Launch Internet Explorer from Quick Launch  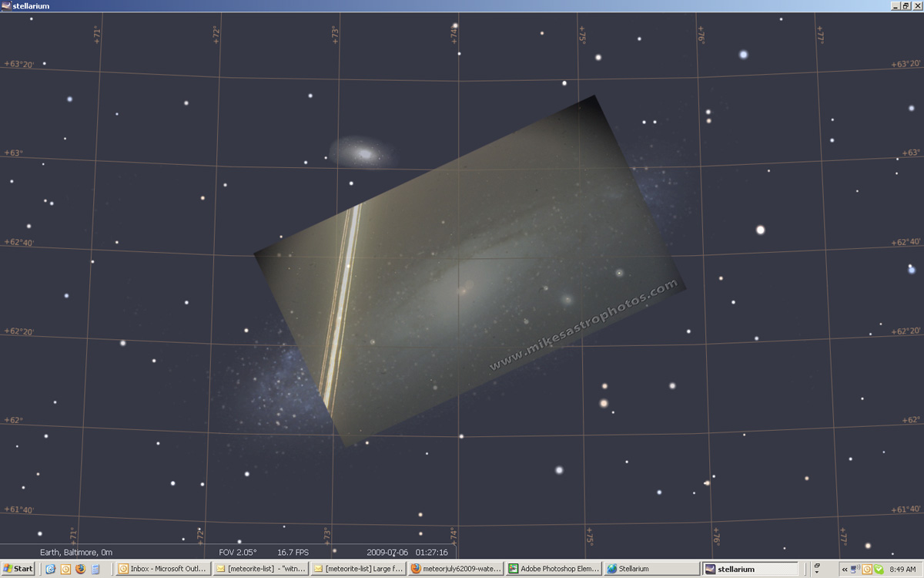[51, 569]
